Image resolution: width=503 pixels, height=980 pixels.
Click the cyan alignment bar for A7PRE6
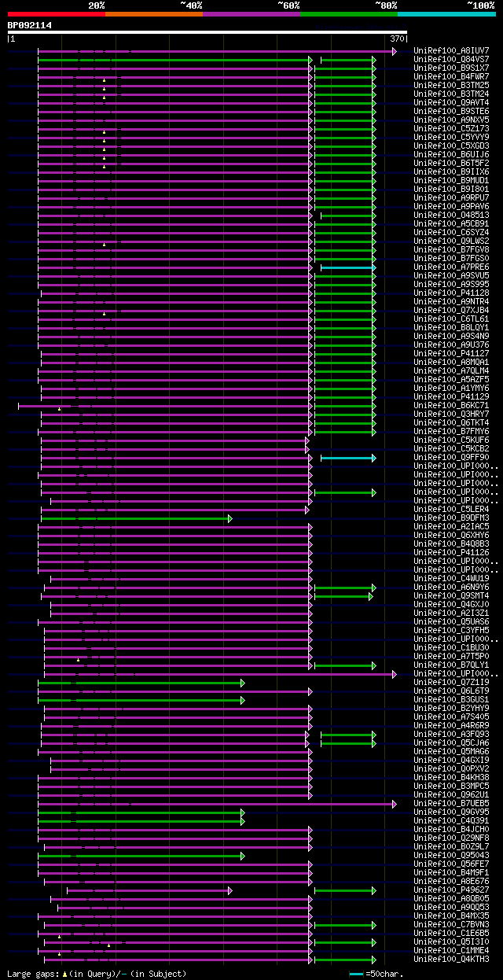click(x=348, y=267)
